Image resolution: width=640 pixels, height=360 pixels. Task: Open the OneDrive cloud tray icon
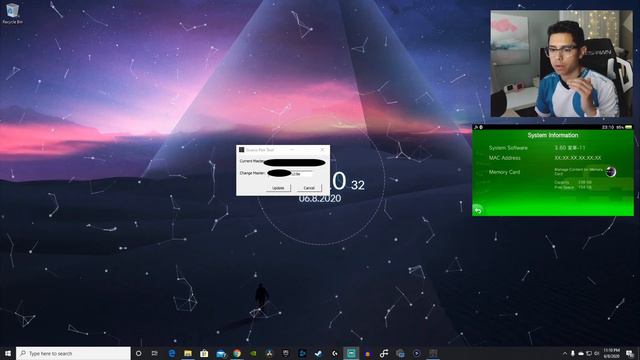point(581,353)
